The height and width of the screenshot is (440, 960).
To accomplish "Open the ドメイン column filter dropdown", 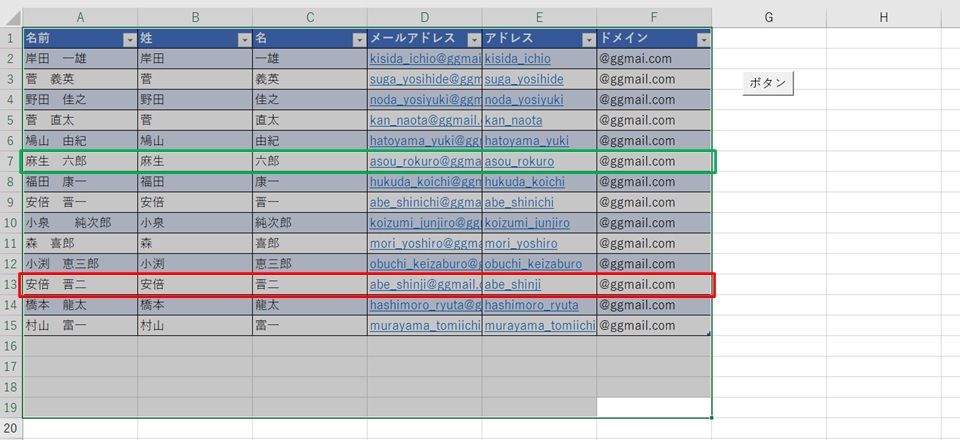I will pyautogui.click(x=703, y=40).
